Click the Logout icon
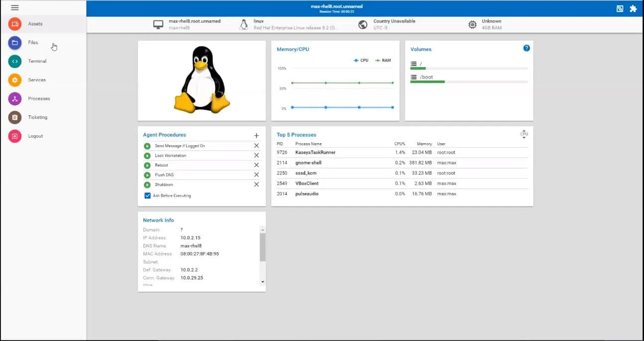 click(x=15, y=136)
